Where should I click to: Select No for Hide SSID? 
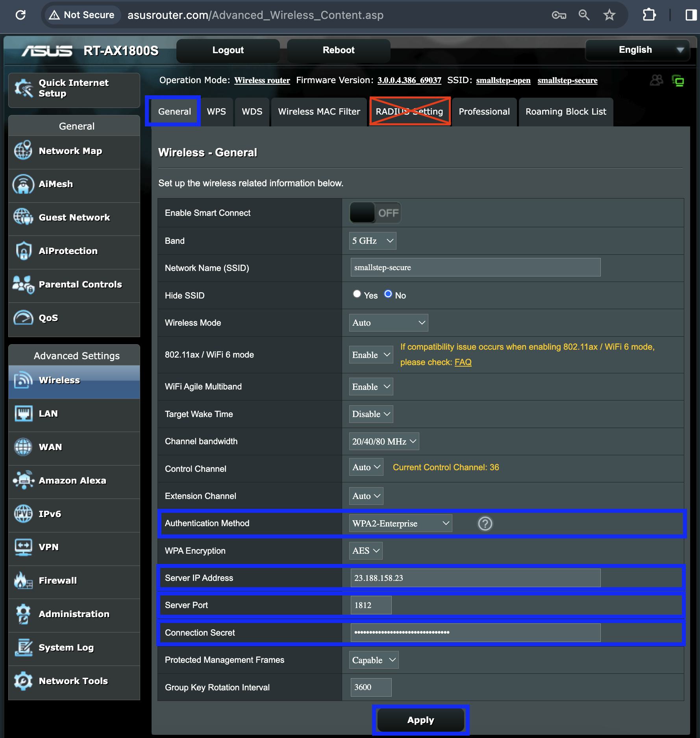pos(388,294)
